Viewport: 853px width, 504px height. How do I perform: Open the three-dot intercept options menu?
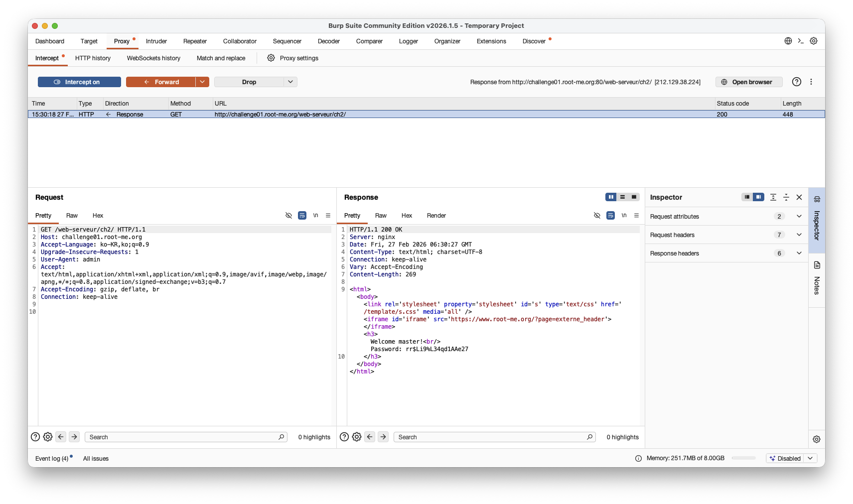tap(811, 82)
